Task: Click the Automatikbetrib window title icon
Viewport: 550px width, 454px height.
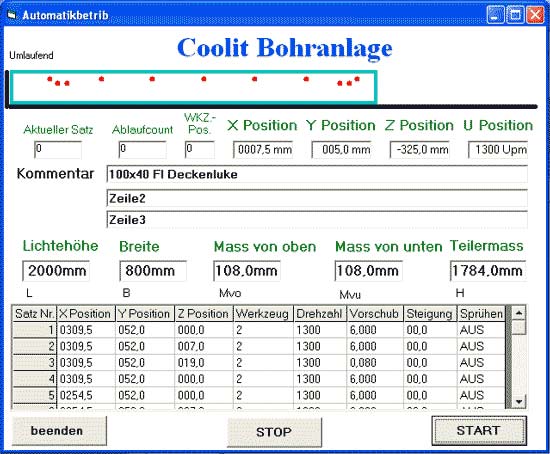Action: click(12, 15)
